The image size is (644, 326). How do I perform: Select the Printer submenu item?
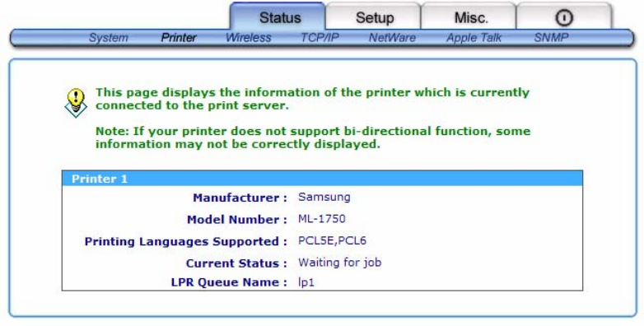pos(179,38)
